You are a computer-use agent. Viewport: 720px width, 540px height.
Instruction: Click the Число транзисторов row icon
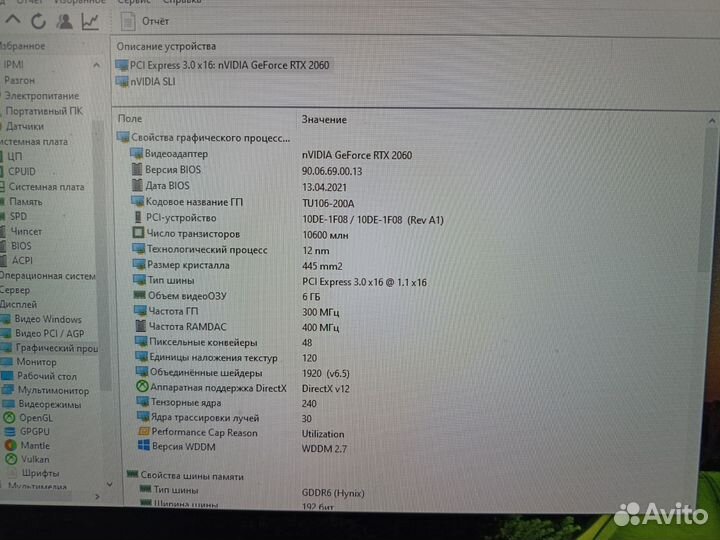138,232
